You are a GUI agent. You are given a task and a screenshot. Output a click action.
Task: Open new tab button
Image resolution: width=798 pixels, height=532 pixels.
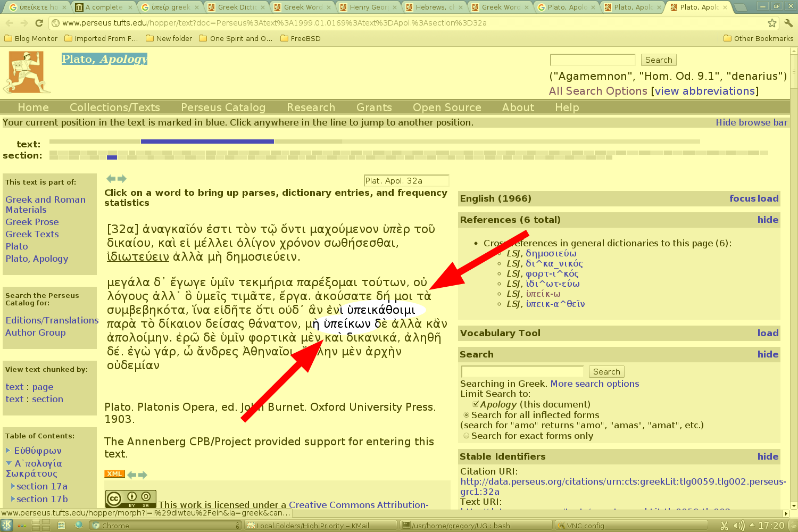(x=740, y=7)
